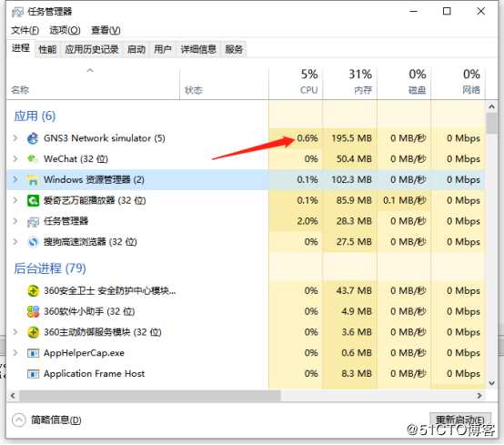This screenshot has width=504, height=445.
Task: Click the vertical scrollbar down arrow
Action: pos(491,383)
